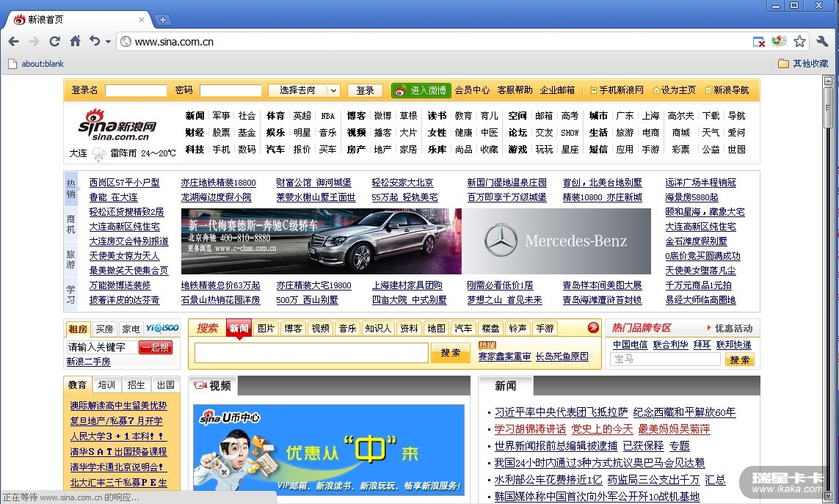Select the 买房 tab
839x504 pixels.
[x=103, y=329]
